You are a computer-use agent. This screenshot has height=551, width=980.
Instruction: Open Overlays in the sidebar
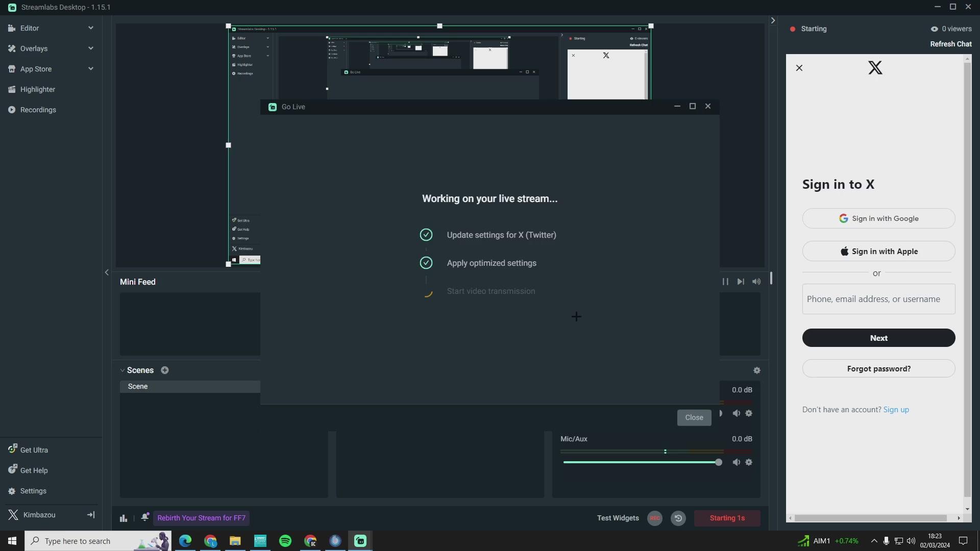(x=34, y=48)
